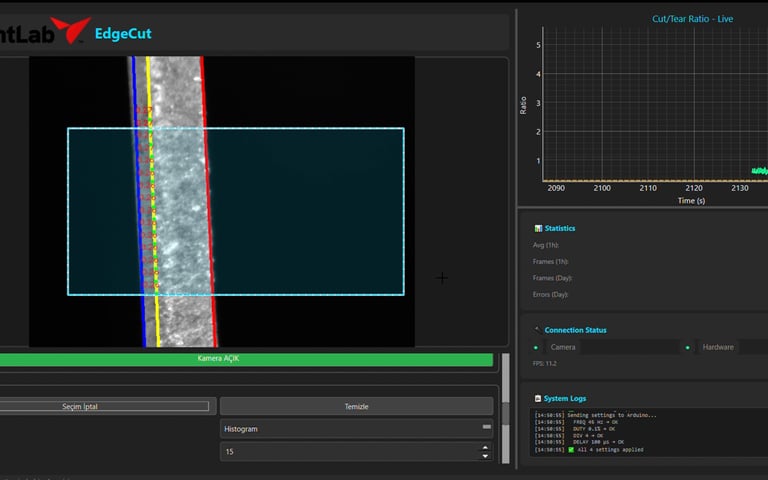Decrease the value 15 with down arrow
768x480 pixels.
pos(486,456)
